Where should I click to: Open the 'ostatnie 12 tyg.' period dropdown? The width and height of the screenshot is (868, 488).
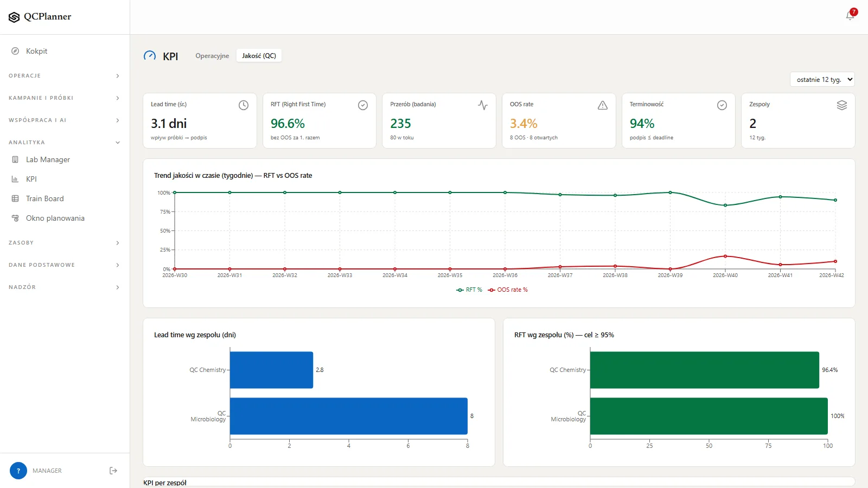pos(822,80)
